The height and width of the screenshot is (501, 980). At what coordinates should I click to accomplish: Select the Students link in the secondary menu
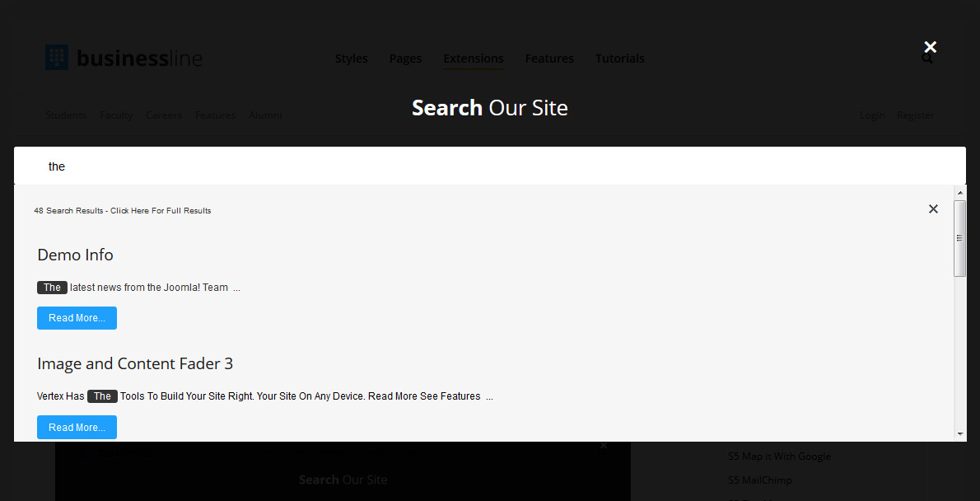(x=66, y=115)
